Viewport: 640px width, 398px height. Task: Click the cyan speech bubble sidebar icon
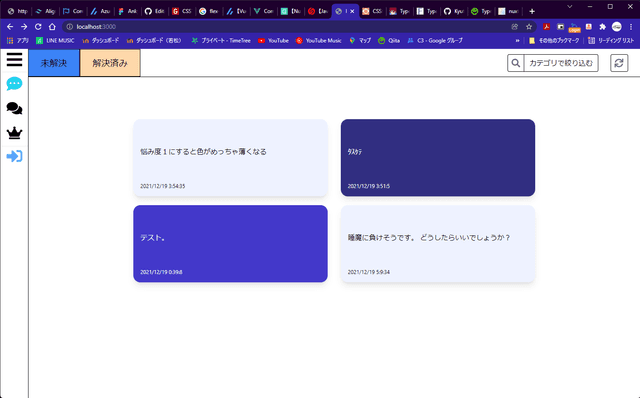(x=14, y=84)
